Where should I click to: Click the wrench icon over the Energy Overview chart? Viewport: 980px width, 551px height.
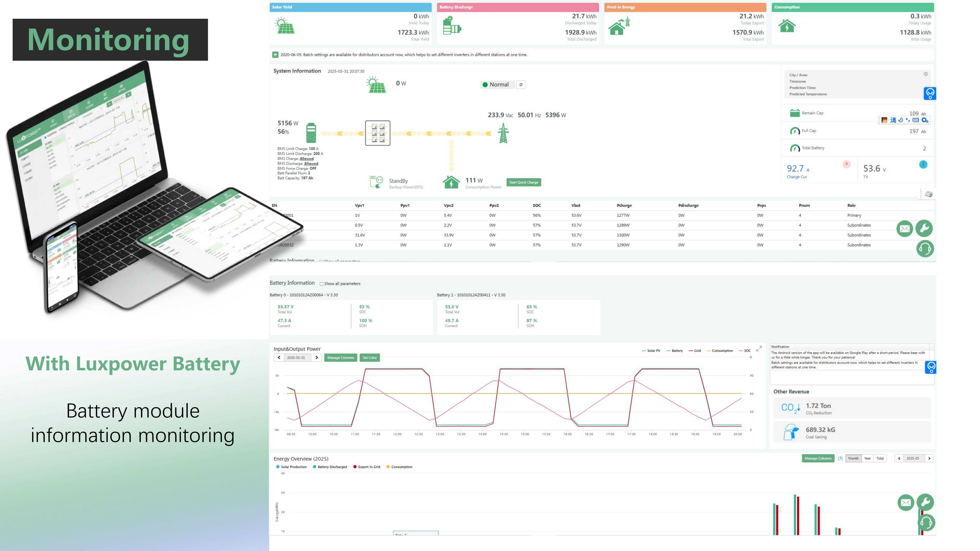[925, 502]
